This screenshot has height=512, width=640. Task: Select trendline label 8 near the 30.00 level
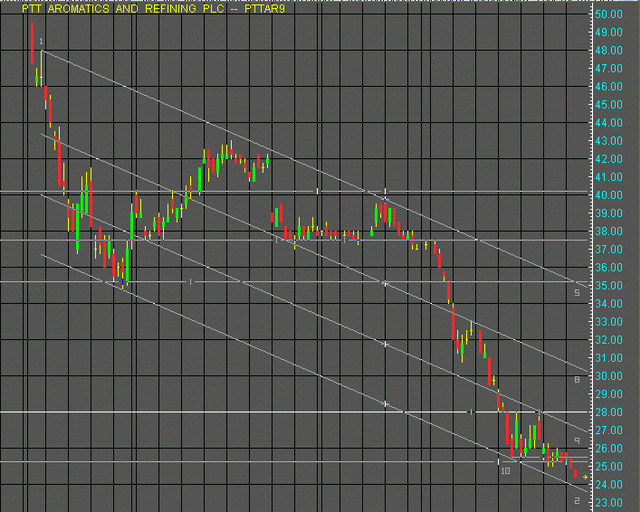pyautogui.click(x=577, y=380)
